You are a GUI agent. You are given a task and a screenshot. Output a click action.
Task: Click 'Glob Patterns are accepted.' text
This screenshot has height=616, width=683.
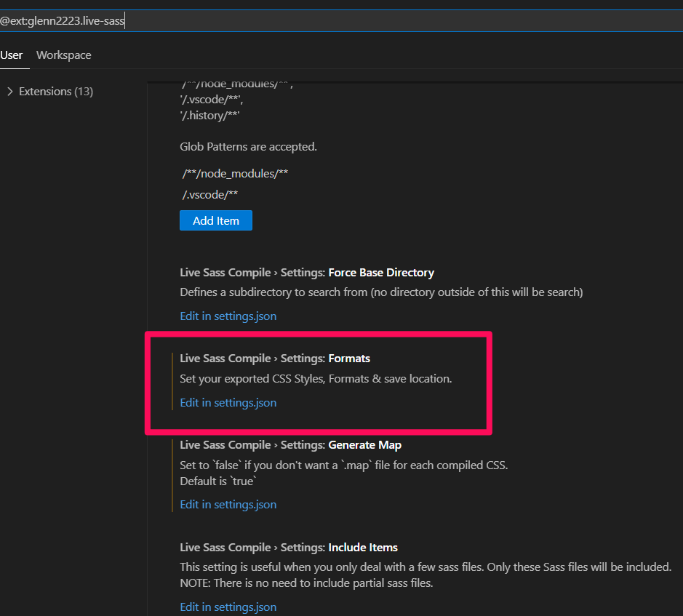(248, 147)
